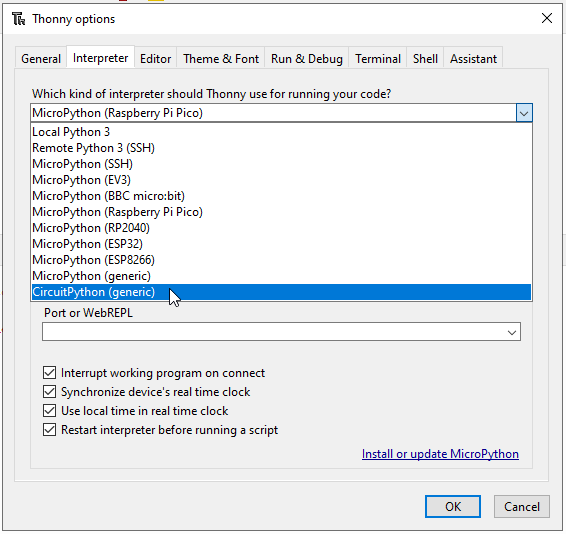Screen dimensions: 566x534
Task: Select MicroPython (ESP32) interpreter
Action: (281, 244)
